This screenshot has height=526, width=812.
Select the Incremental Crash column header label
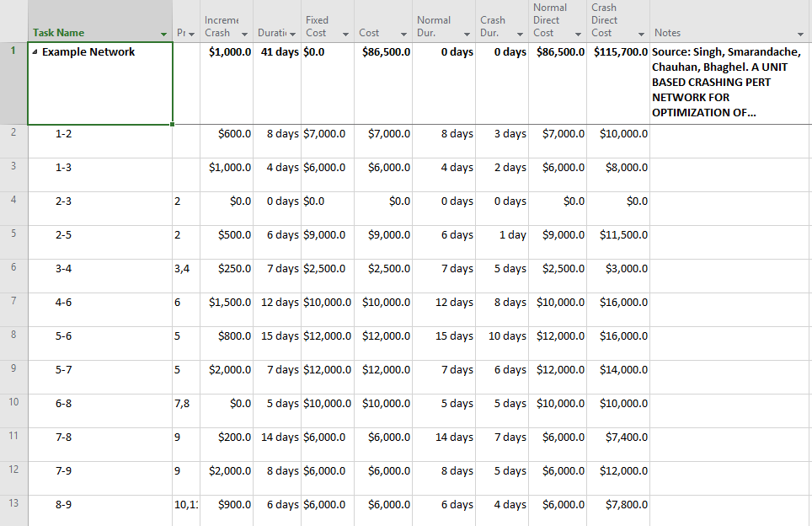coord(222,26)
